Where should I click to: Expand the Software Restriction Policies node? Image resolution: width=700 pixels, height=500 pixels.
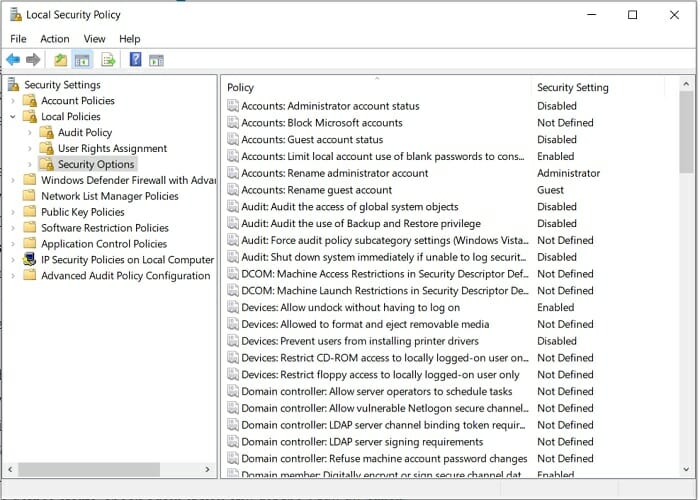(12, 228)
